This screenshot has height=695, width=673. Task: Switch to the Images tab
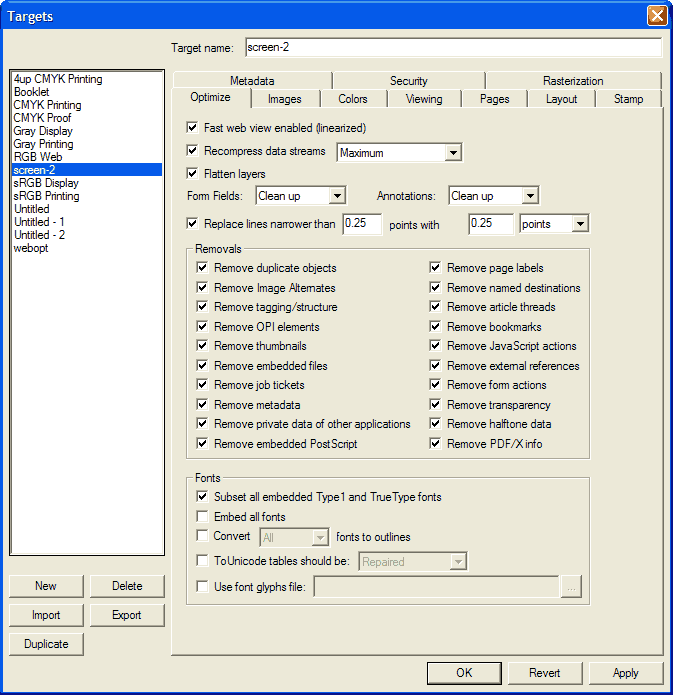(285, 99)
